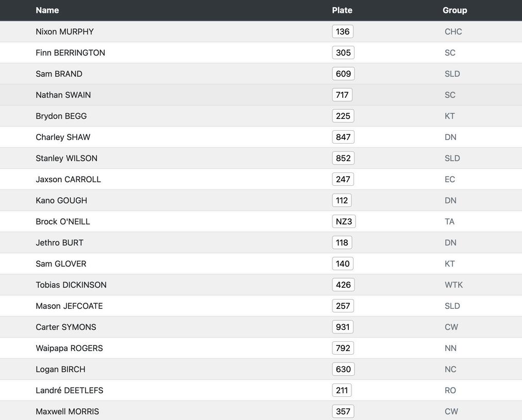Select Landré DEETLEFS in the list
Screen dimensions: 522x420
[70, 390]
